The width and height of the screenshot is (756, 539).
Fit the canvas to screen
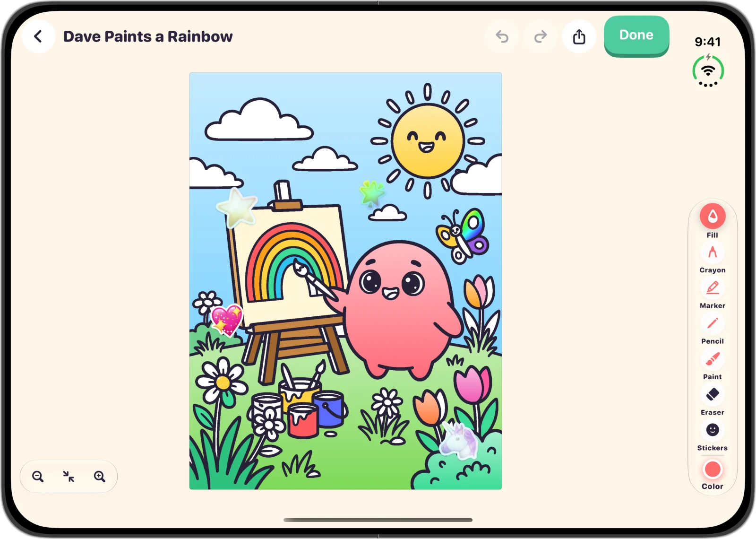point(69,477)
